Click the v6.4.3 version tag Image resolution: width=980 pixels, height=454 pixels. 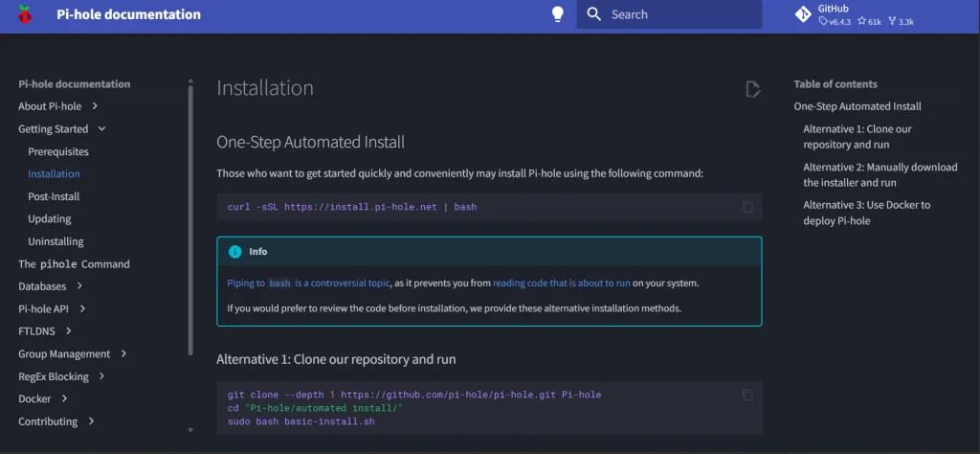(x=835, y=21)
